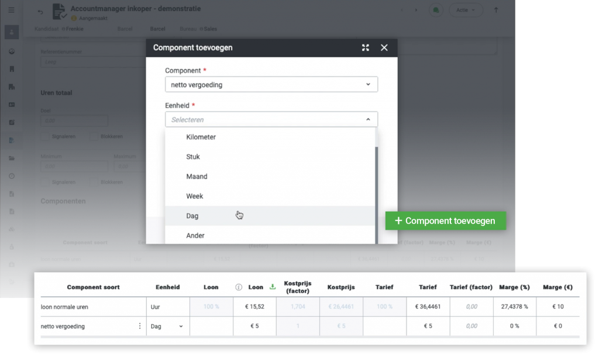
Task: Click the 27,4378 % Marge cell
Action: tap(514, 307)
